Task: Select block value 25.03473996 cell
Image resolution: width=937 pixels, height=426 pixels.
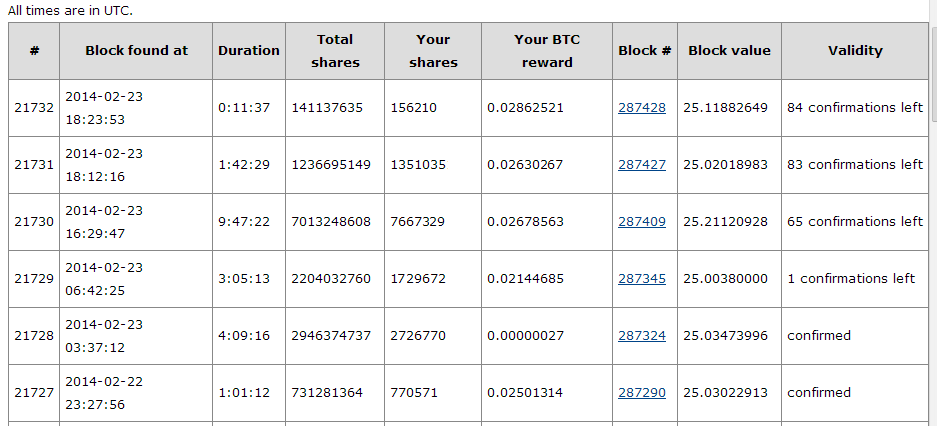Action: [x=729, y=336]
